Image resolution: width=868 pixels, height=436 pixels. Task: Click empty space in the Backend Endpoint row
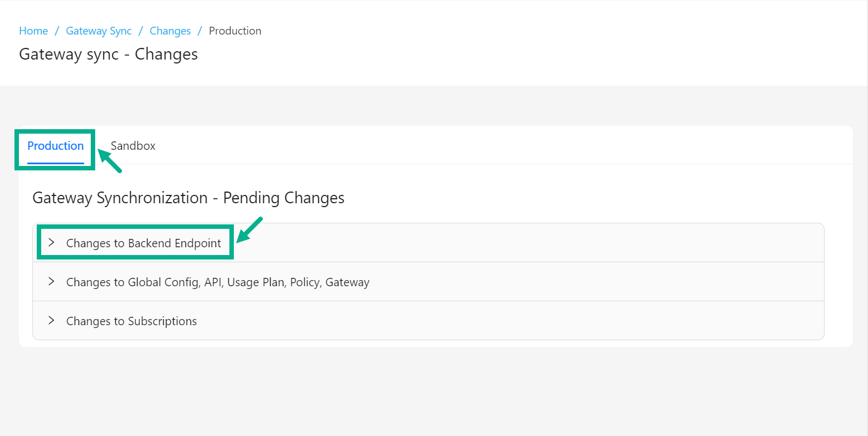point(501,243)
